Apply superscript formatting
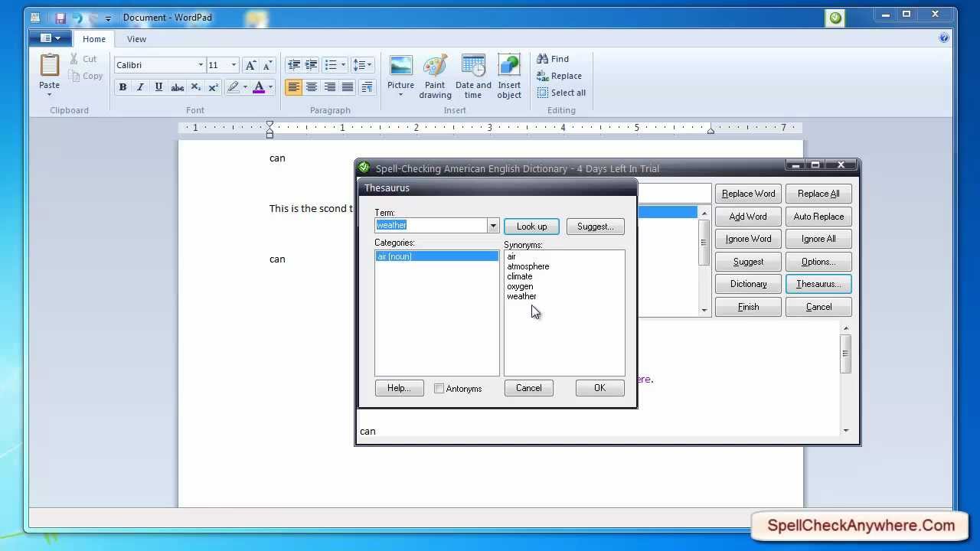 click(x=214, y=87)
